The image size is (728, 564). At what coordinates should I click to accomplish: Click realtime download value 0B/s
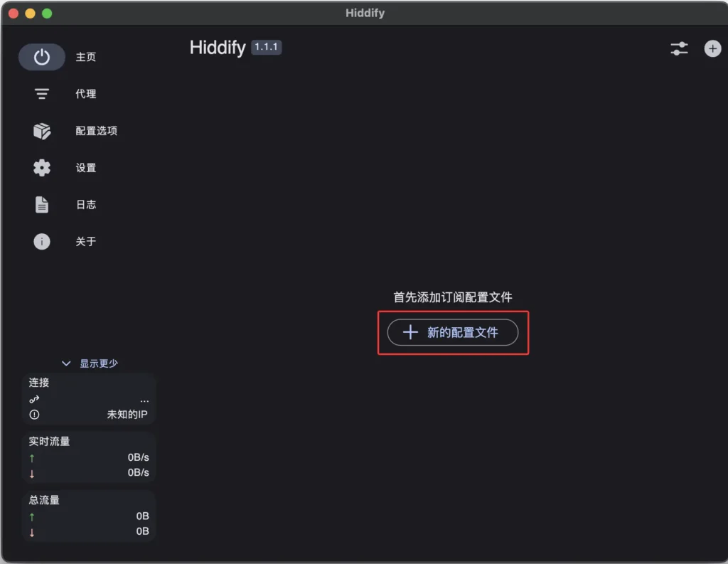coord(139,472)
